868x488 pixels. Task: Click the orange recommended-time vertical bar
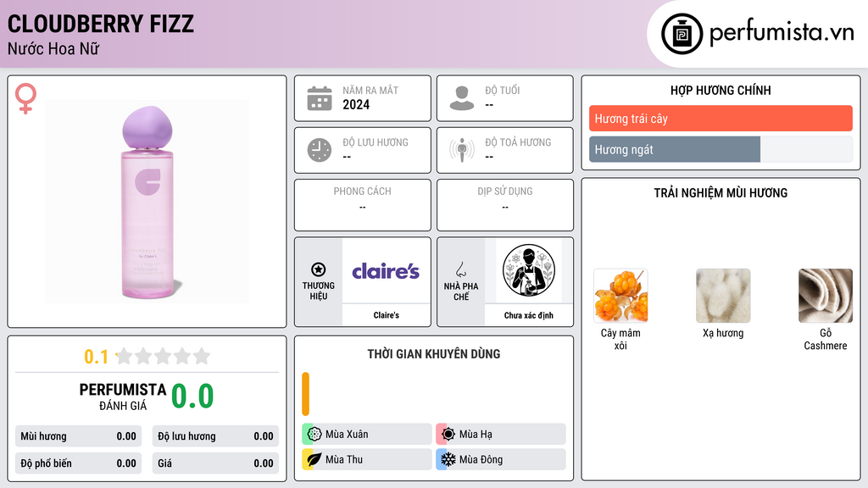tap(305, 394)
